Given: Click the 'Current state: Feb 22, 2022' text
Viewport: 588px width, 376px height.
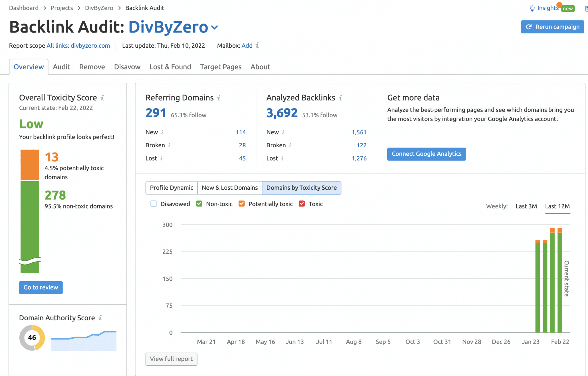Looking at the screenshot, I should coord(56,108).
